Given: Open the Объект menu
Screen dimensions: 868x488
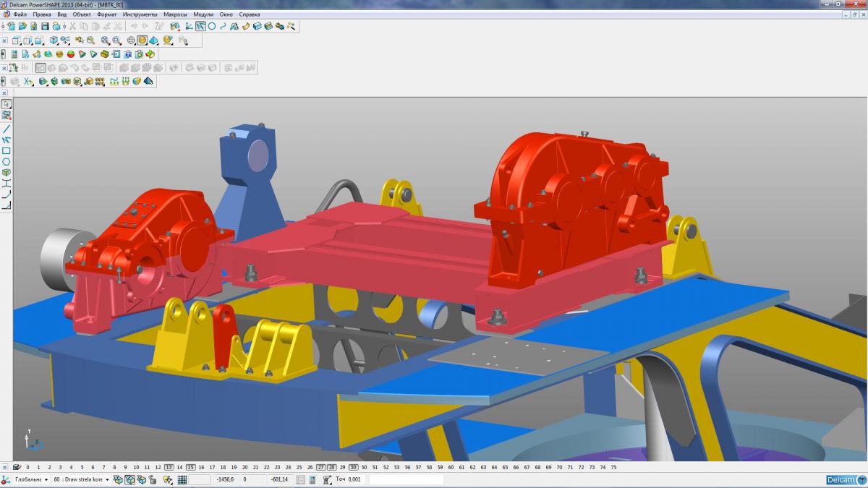Looking at the screenshot, I should pyautogui.click(x=82, y=14).
